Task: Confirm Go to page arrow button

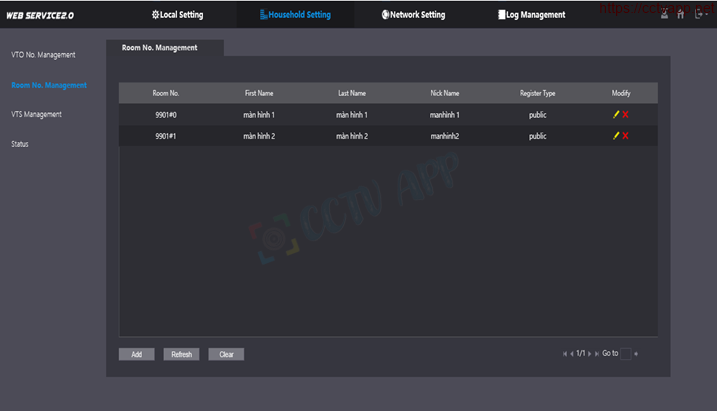Action: 636,354
